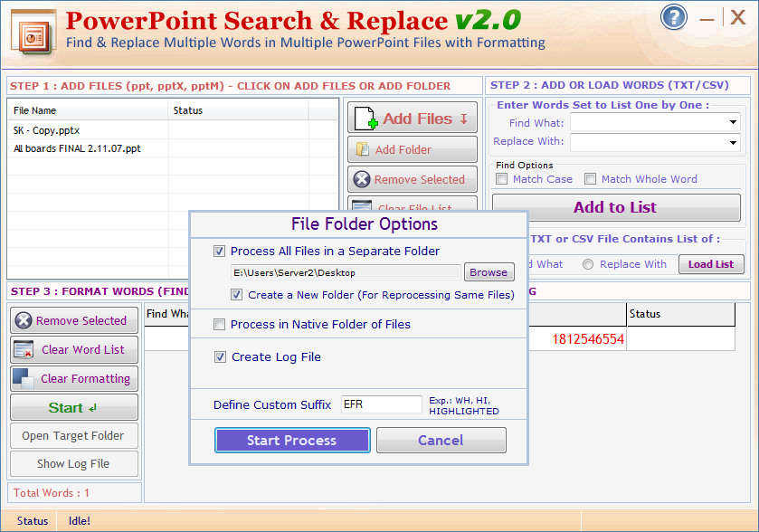This screenshot has width=759, height=532.
Task: Open the Target Folder
Action: click(74, 436)
